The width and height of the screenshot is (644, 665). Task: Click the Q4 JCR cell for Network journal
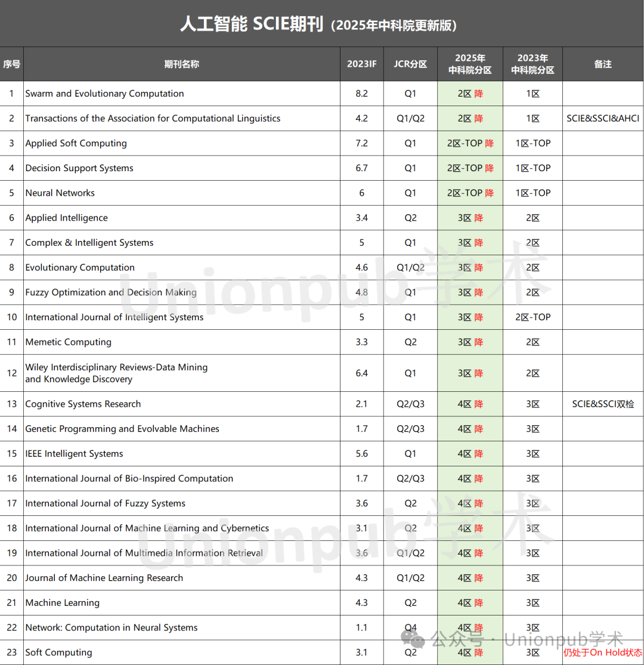point(410,627)
